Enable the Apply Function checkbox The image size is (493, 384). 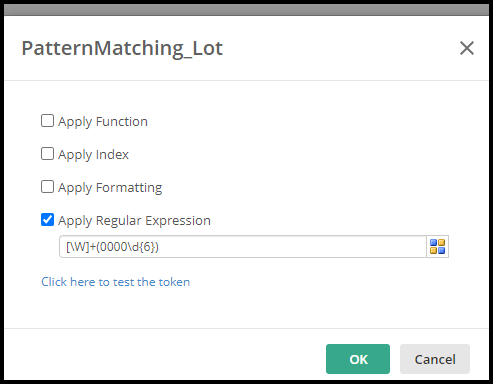pyautogui.click(x=47, y=121)
